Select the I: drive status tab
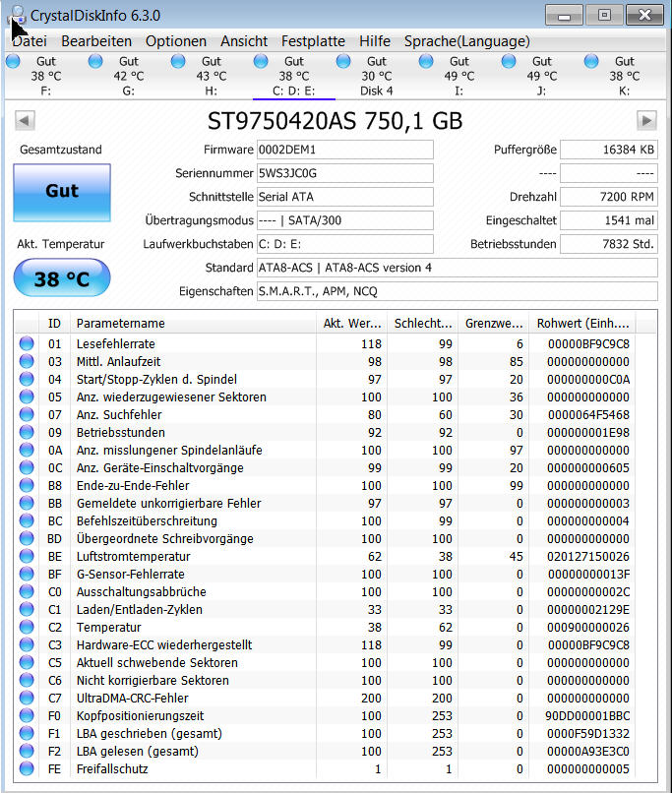The image size is (672, 793). point(459,76)
